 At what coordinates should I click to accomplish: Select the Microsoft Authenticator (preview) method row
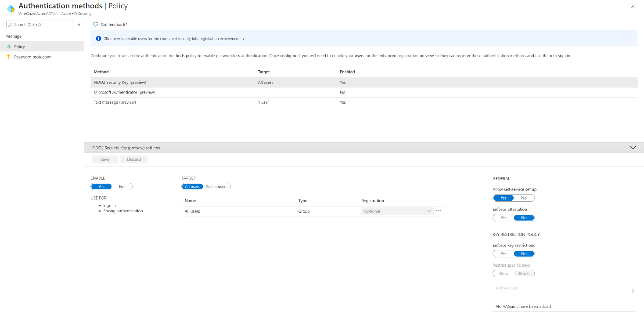click(125, 92)
